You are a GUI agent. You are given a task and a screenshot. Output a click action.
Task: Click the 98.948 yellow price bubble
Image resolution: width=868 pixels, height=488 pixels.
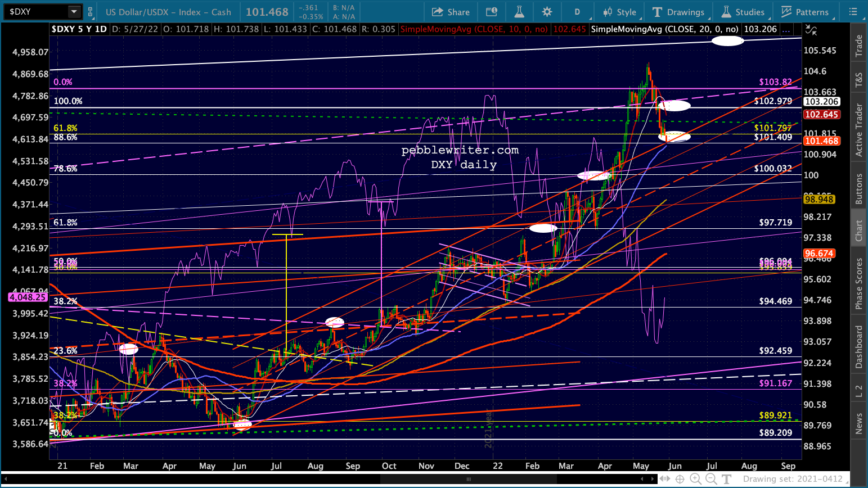pos(819,200)
